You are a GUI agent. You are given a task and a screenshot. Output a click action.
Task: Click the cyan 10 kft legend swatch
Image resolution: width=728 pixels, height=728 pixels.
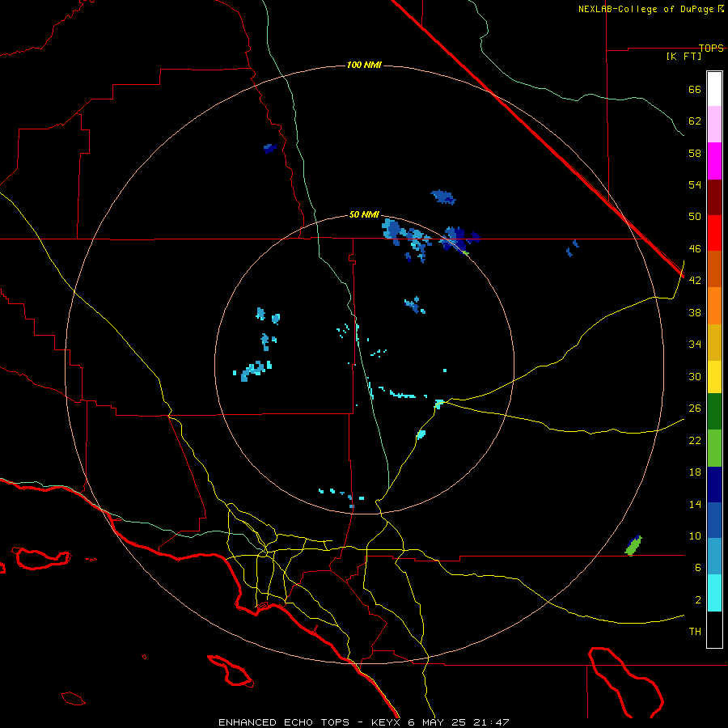pyautogui.click(x=714, y=592)
